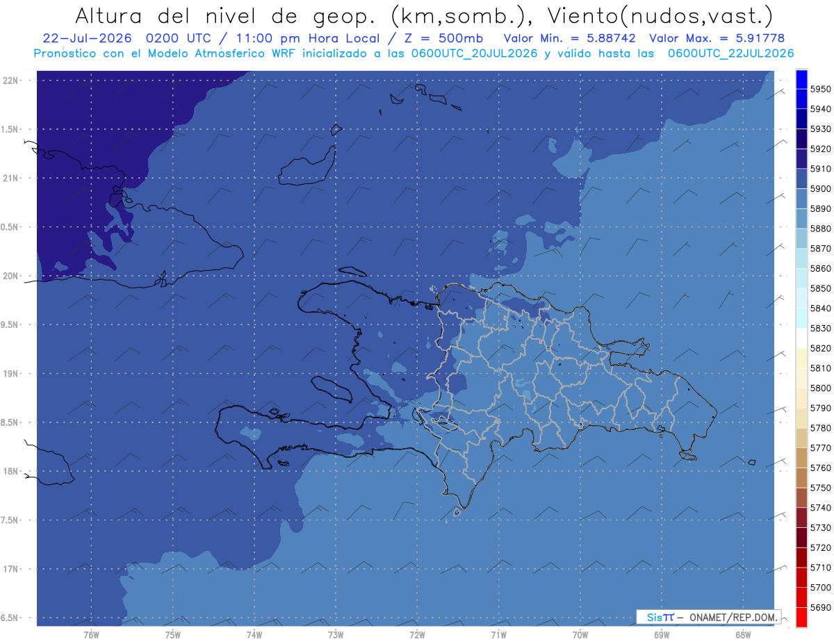Click the 8.5N latitude axis label

click(10, 422)
